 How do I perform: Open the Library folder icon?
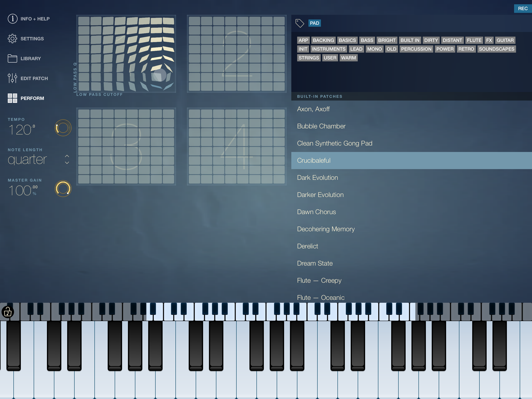coord(12,58)
